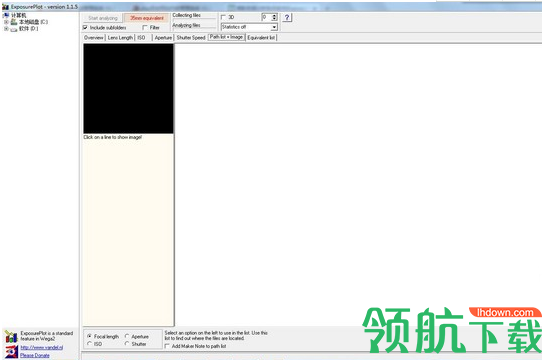Enable the Filter checkbox
Viewport: 542px width, 360px height.
click(x=145, y=27)
